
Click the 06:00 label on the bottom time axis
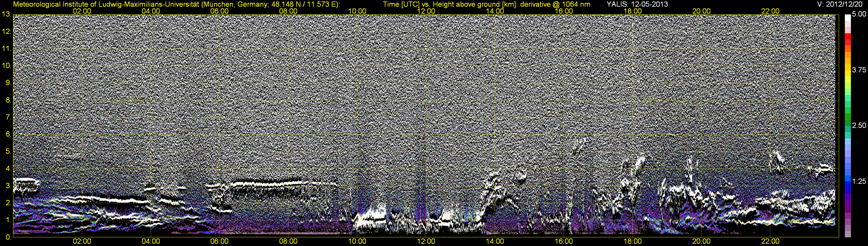[219, 242]
